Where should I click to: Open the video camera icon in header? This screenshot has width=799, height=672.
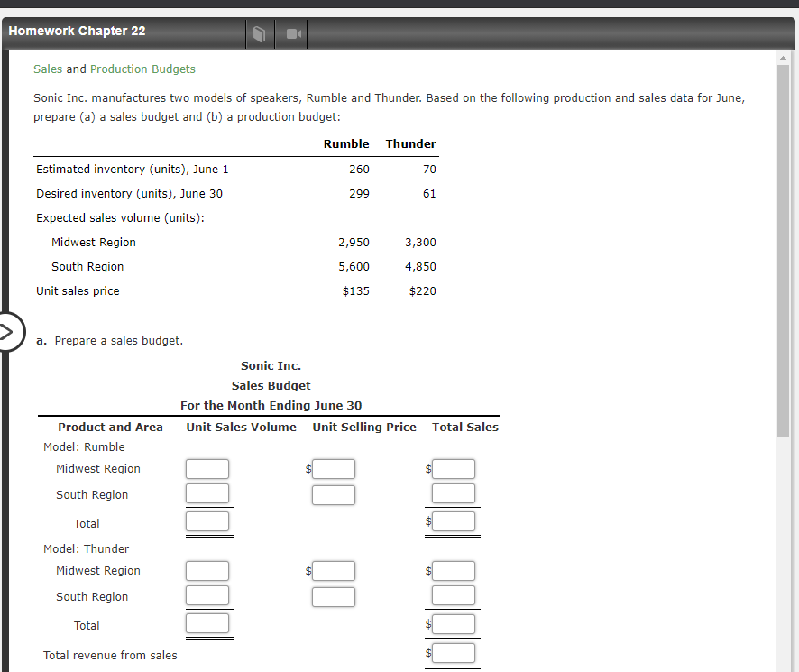(293, 34)
